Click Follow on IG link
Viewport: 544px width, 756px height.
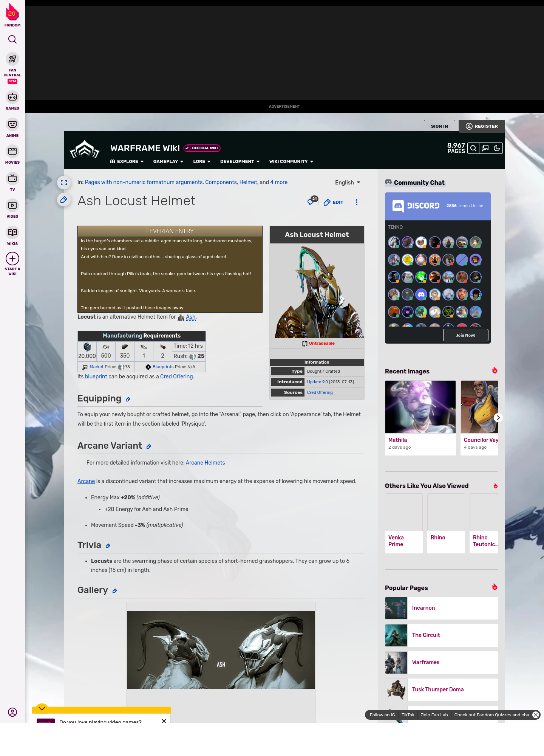coord(382,715)
